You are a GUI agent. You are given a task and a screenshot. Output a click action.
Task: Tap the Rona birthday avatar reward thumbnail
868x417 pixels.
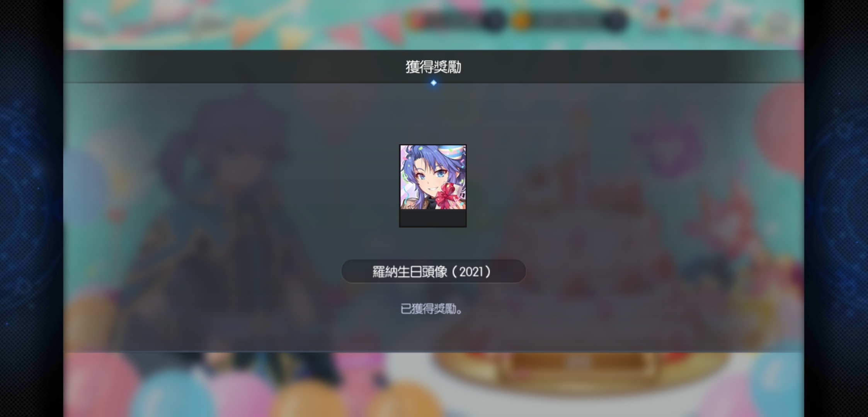[433, 177]
